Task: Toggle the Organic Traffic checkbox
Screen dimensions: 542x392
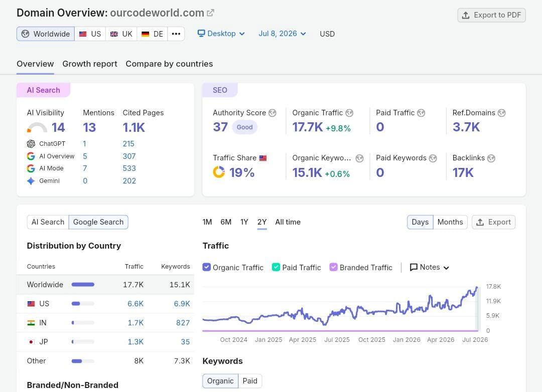Action: [206, 267]
